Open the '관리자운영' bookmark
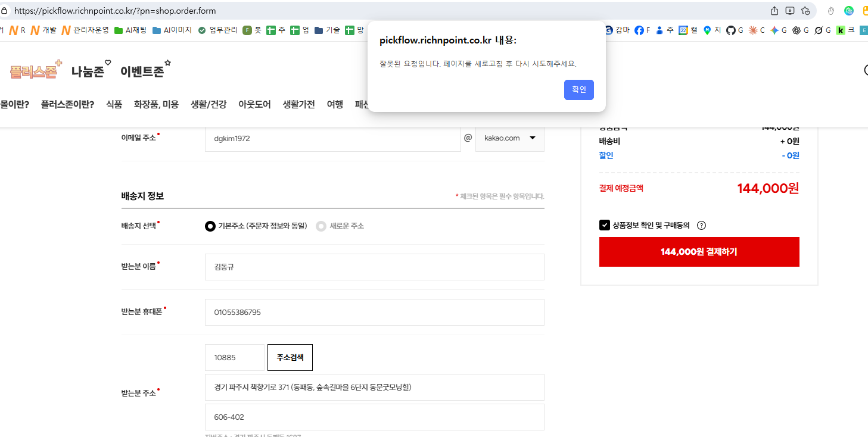 coord(85,30)
